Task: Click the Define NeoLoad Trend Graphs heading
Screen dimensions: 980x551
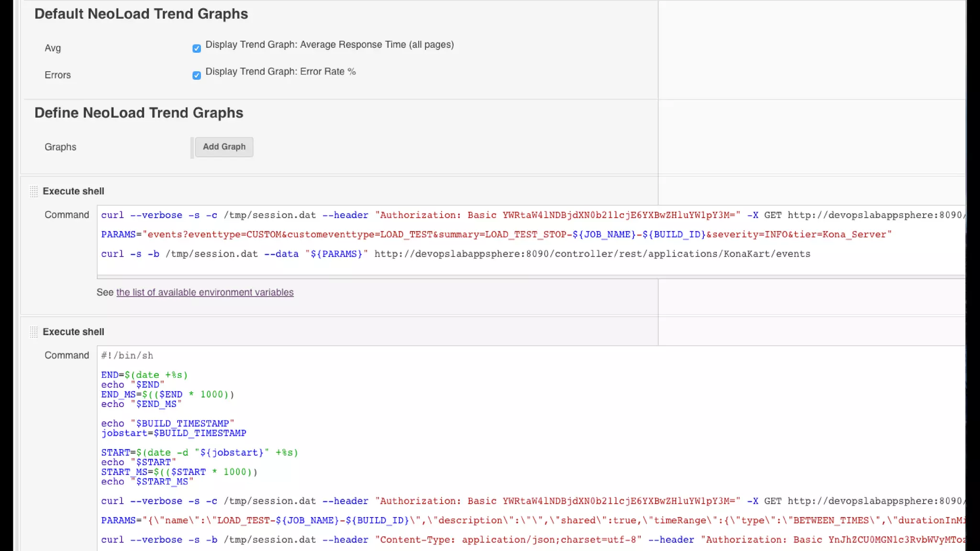Action: tap(139, 113)
